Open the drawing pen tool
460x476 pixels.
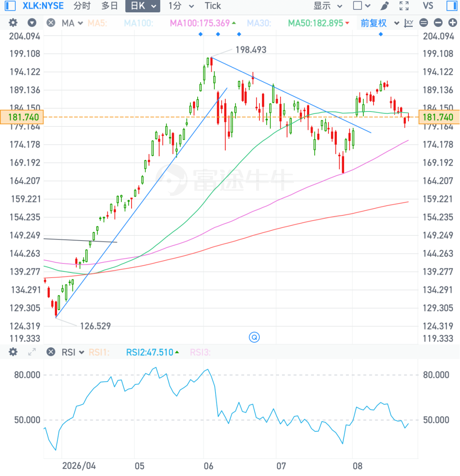tap(385, 6)
